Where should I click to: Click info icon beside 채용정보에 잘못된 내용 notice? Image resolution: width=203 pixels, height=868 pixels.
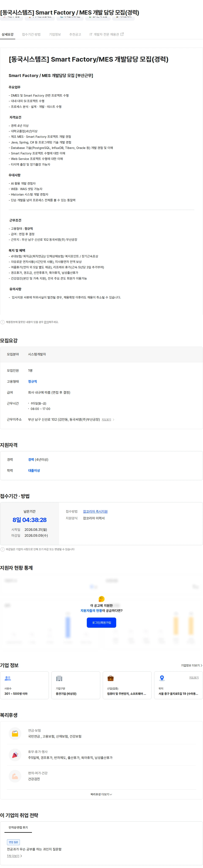(3, 322)
